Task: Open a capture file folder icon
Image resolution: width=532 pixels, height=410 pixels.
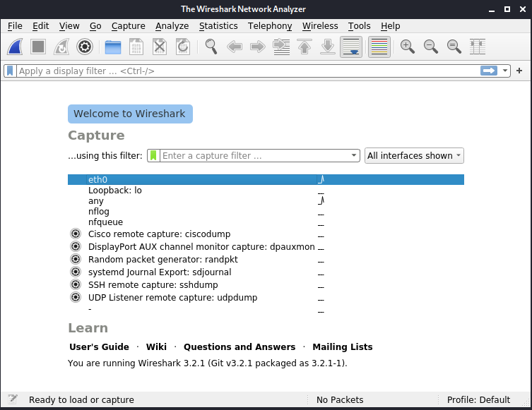Action: pos(112,47)
